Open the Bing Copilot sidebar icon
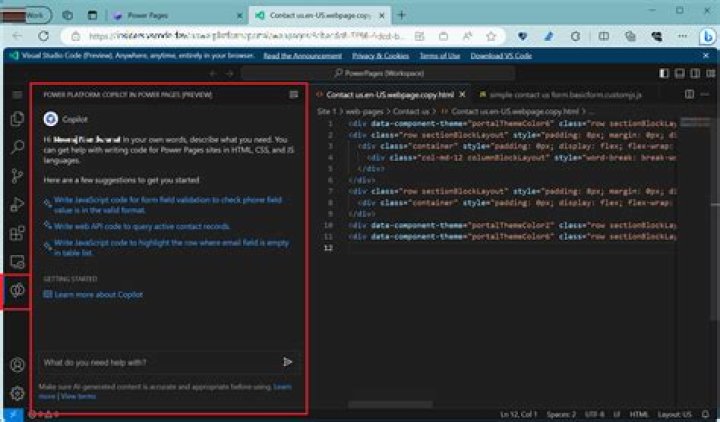The height and width of the screenshot is (422, 720). [x=708, y=36]
